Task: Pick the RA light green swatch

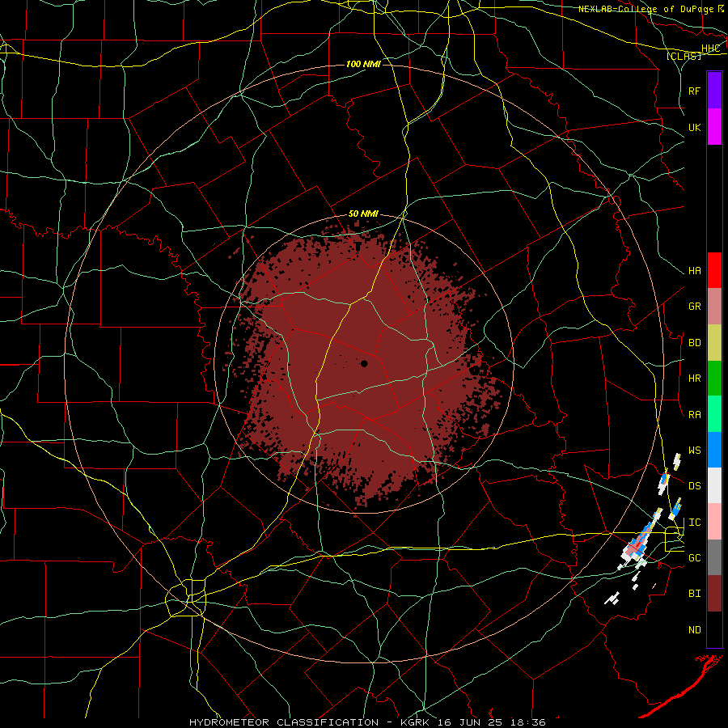Action: (x=714, y=414)
